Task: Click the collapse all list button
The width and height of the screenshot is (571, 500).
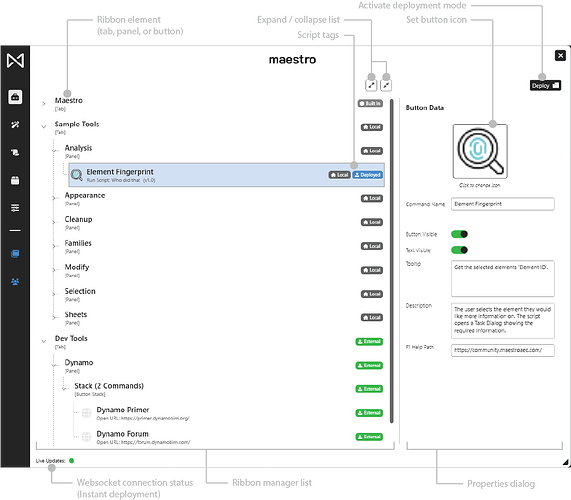Action: tap(386, 85)
